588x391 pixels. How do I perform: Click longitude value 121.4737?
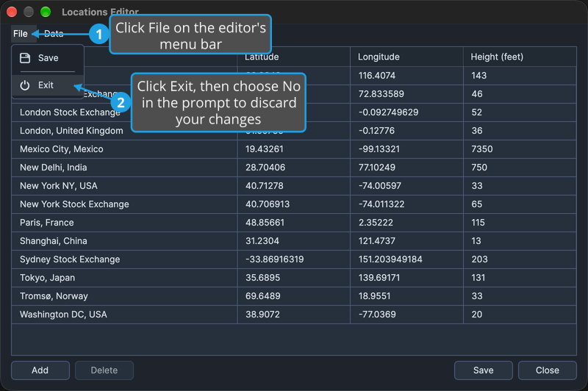pyautogui.click(x=377, y=241)
